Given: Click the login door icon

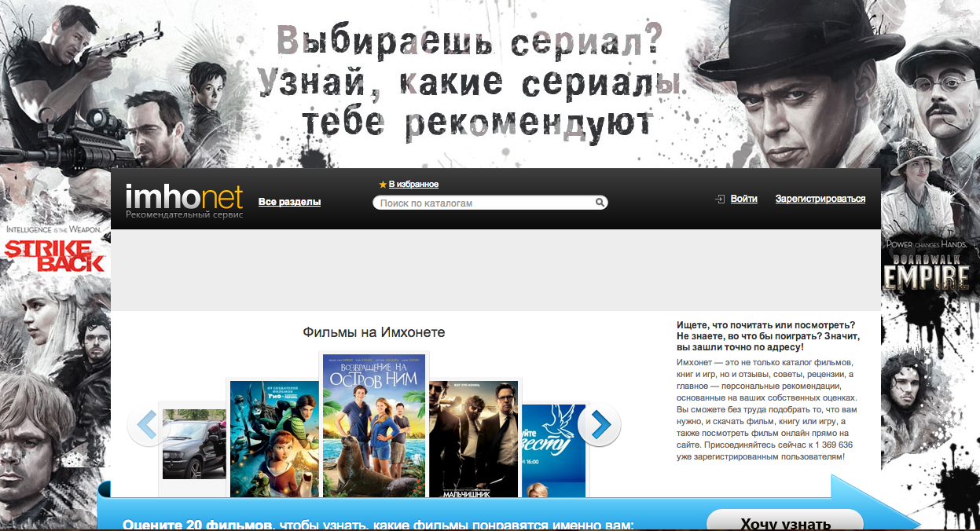Looking at the screenshot, I should click(x=719, y=200).
